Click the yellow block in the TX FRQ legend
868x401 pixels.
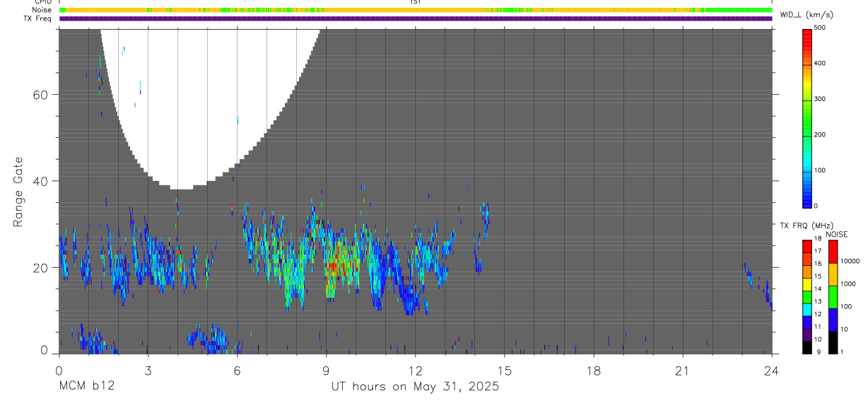807,283
